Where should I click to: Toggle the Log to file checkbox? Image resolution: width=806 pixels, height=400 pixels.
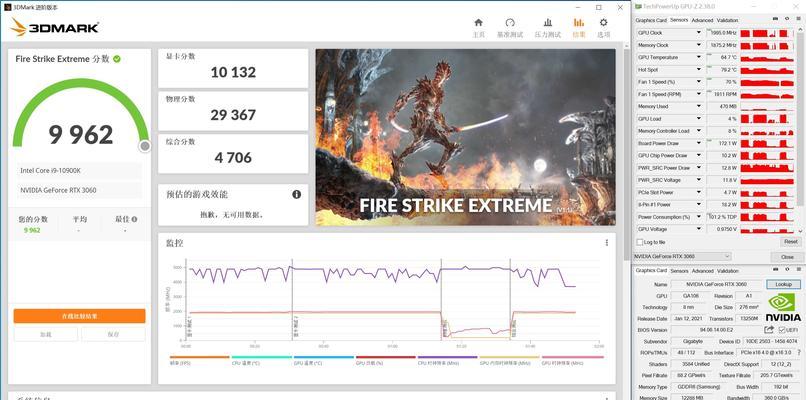click(x=640, y=242)
